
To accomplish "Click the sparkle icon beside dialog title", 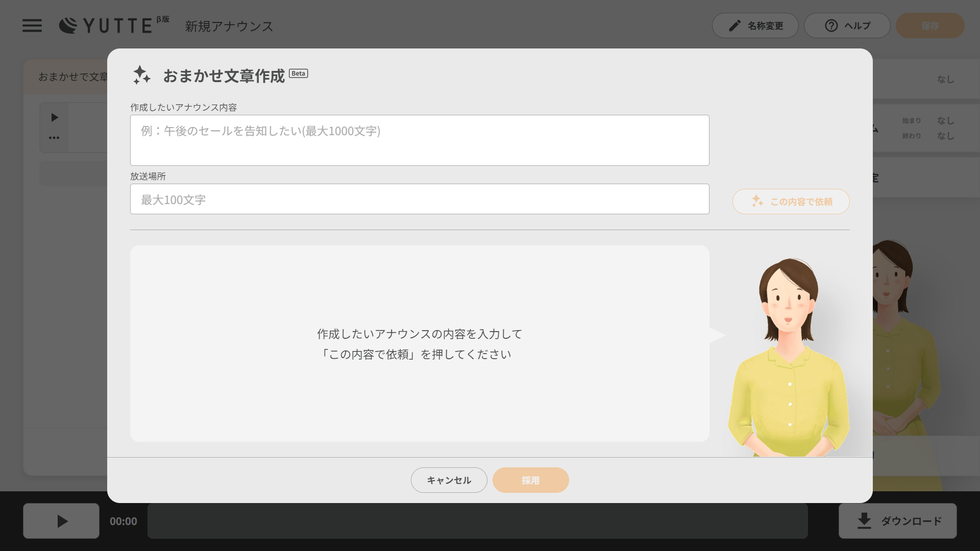I will point(141,75).
